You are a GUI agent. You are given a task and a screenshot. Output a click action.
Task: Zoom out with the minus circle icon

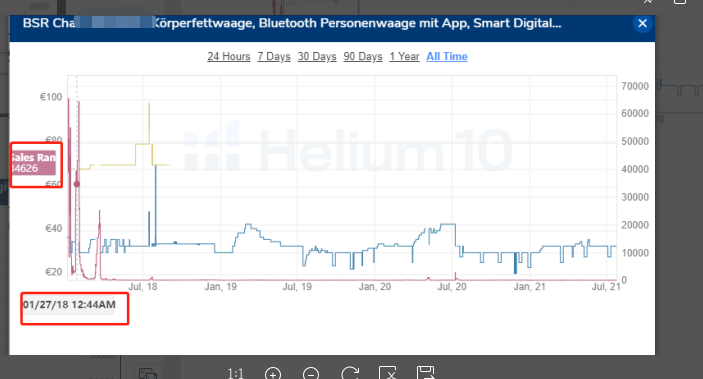tap(311, 374)
